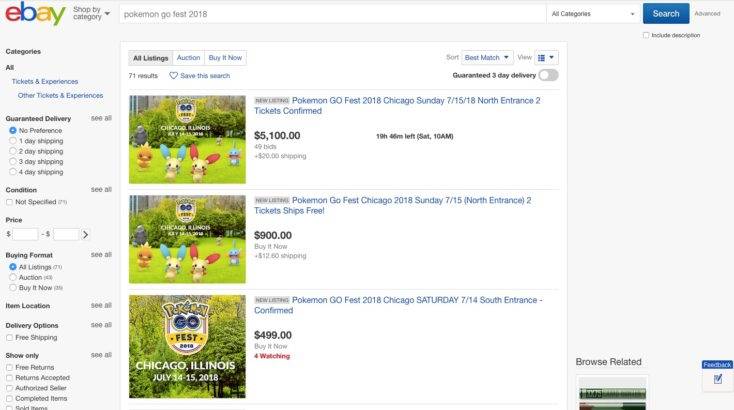Open thumbnail of the $900.00 listing
This screenshot has height=410, width=734.
[x=187, y=239]
